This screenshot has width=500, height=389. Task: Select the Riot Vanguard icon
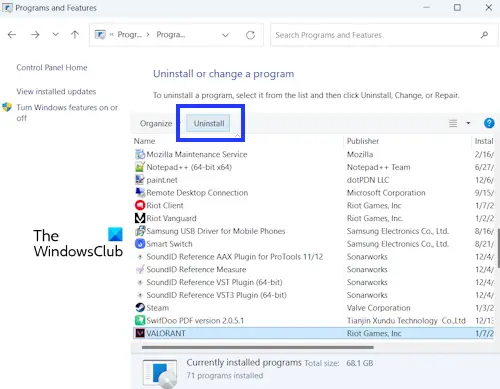(x=140, y=218)
